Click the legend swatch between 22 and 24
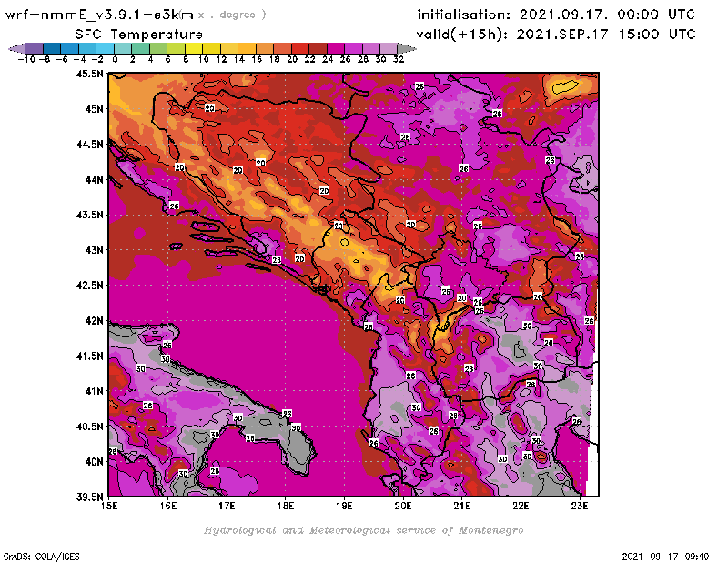The width and height of the screenshot is (728, 562). click(318, 48)
